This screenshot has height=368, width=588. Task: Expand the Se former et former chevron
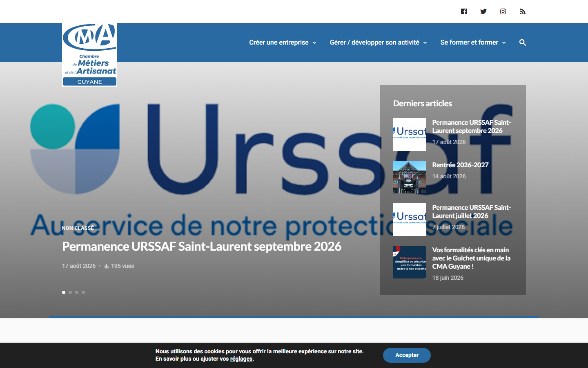pyautogui.click(x=504, y=43)
